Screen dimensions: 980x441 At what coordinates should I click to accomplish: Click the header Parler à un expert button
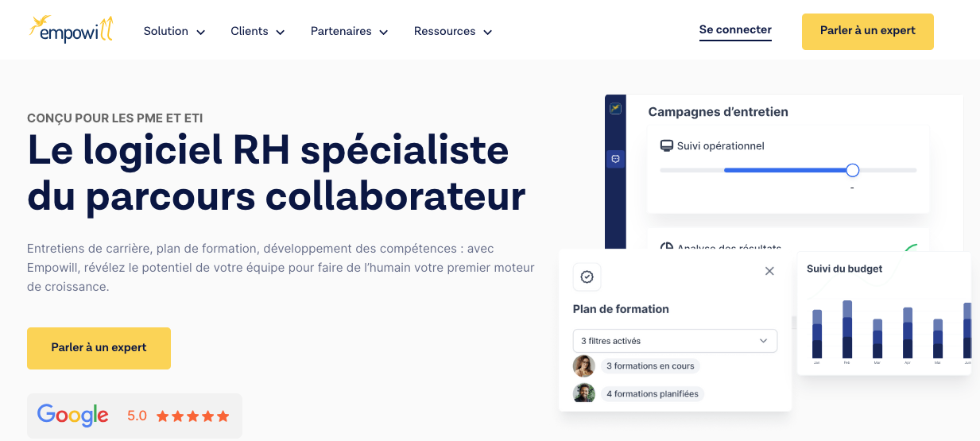(868, 32)
